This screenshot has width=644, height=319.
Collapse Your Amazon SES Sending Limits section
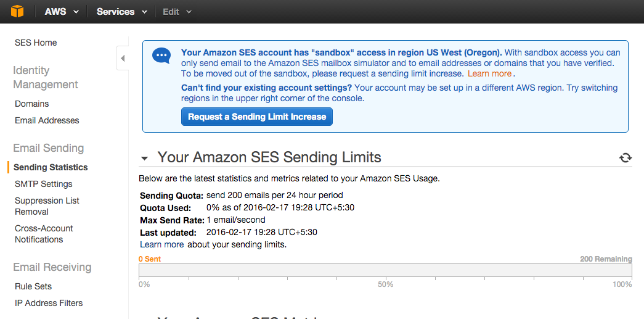(144, 159)
